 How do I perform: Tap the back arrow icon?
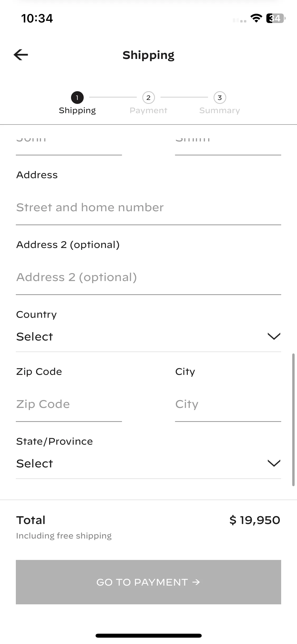[21, 55]
